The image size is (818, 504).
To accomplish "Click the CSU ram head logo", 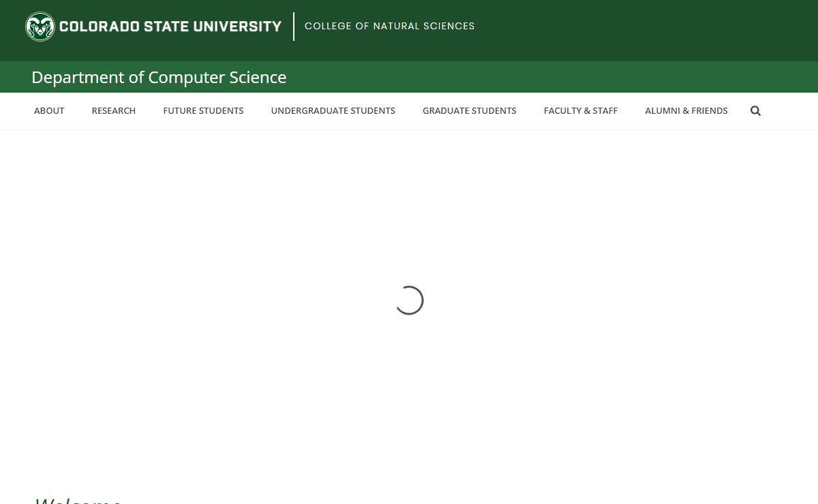I will (x=40, y=27).
